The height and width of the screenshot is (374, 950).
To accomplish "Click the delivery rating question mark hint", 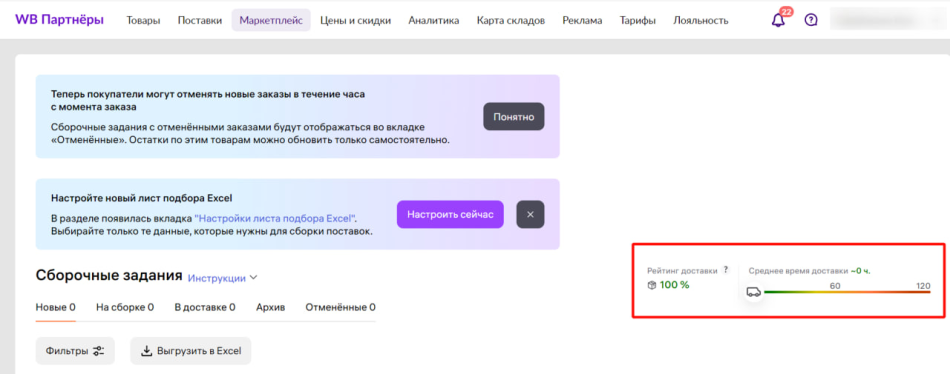I will (x=726, y=270).
